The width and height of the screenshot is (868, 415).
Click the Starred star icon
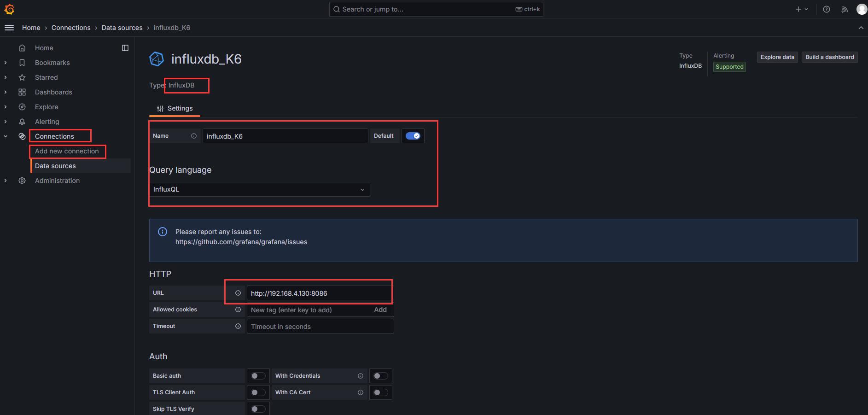coord(22,77)
